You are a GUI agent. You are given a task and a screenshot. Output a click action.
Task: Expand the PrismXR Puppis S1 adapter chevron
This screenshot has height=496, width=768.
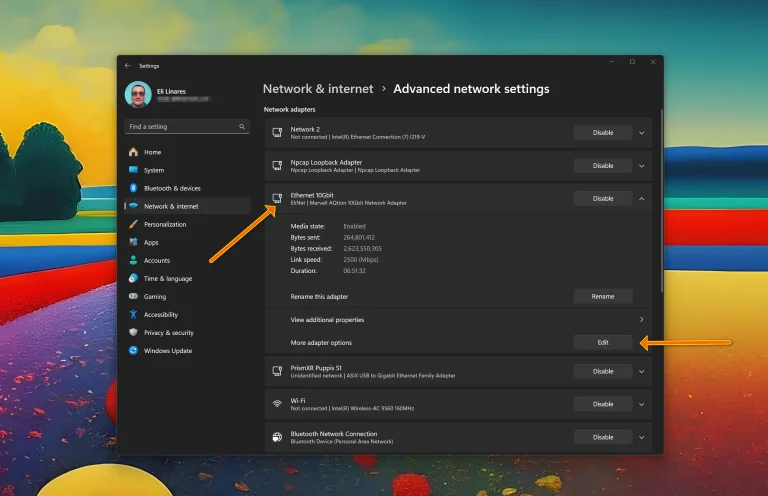(642, 371)
